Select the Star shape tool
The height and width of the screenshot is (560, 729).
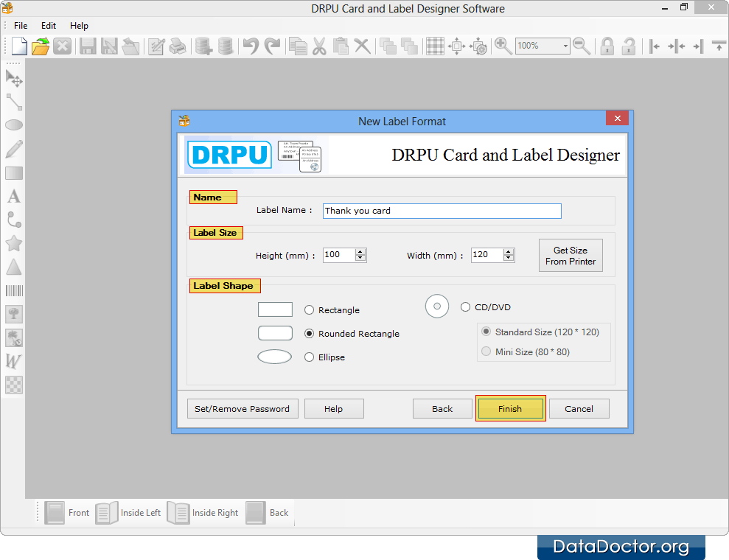coord(14,243)
